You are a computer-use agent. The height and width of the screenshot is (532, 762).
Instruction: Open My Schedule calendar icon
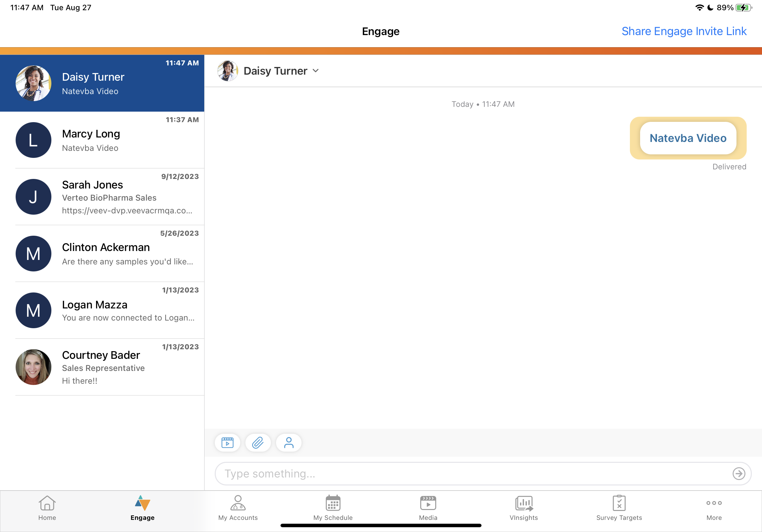pos(333,504)
